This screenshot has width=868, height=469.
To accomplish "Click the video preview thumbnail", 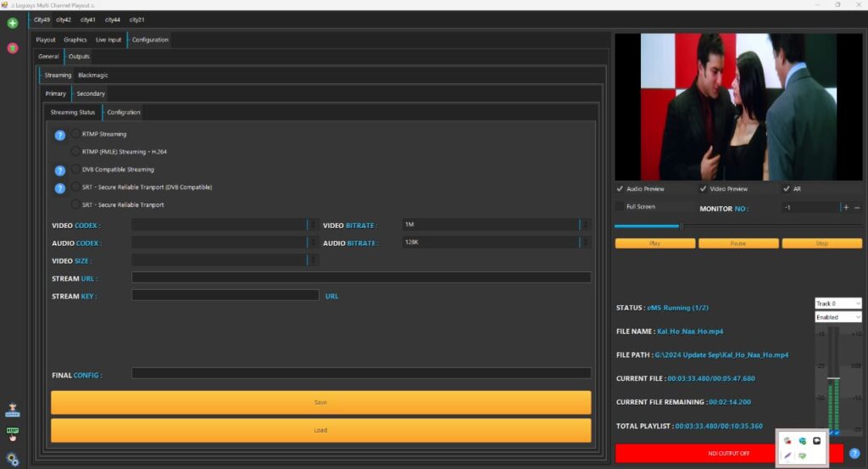I will pos(738,107).
